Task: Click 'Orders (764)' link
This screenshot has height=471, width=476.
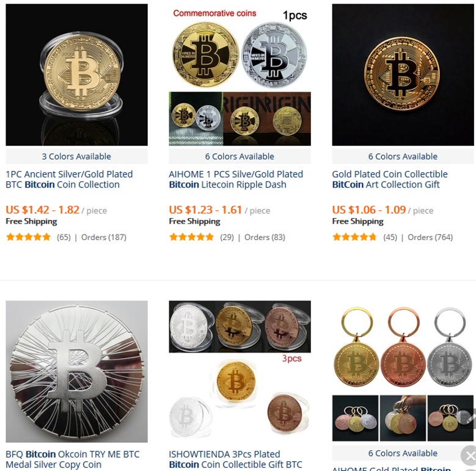Action: (430, 237)
